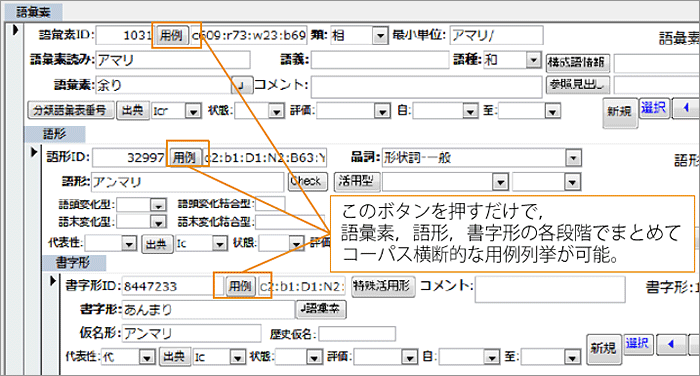Viewport: 700px width, 376px height.
Task: Click the 書字形 field with あんまり
Action: [x=208, y=309]
